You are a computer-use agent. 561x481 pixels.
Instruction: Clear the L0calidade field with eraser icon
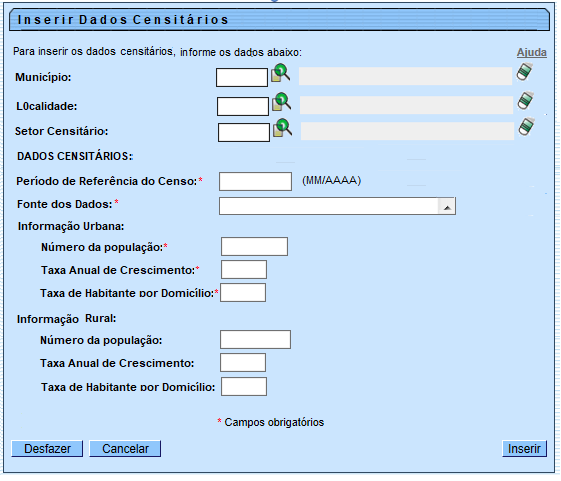[526, 101]
